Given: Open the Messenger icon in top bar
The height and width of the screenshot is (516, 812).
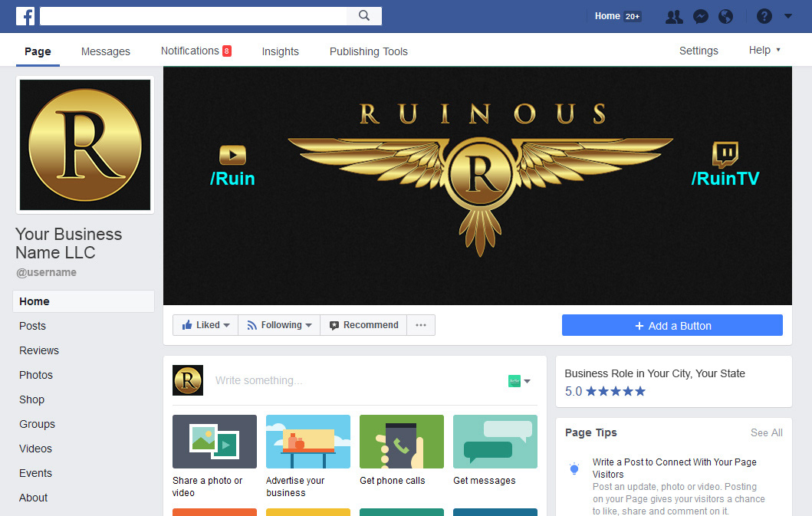Looking at the screenshot, I should point(700,16).
